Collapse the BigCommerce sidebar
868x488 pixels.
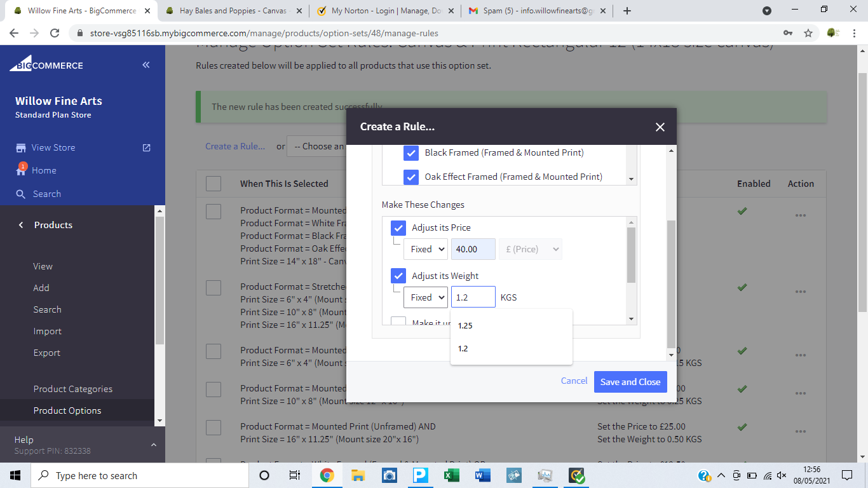tap(146, 65)
